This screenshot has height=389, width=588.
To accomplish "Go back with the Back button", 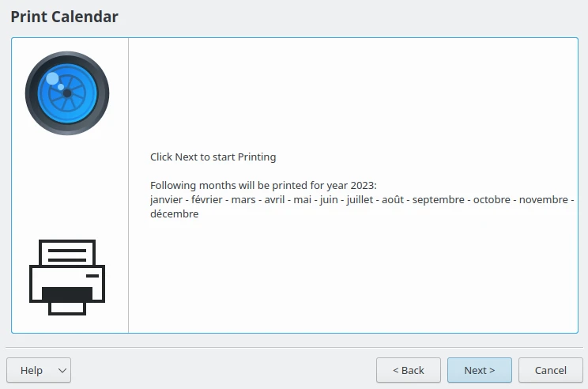I will point(409,370).
